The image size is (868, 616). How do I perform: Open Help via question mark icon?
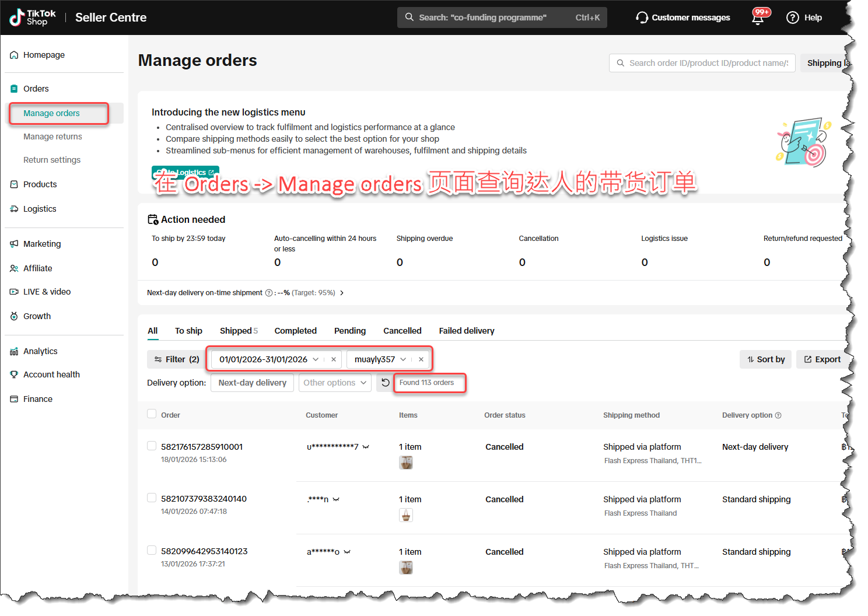coord(792,17)
